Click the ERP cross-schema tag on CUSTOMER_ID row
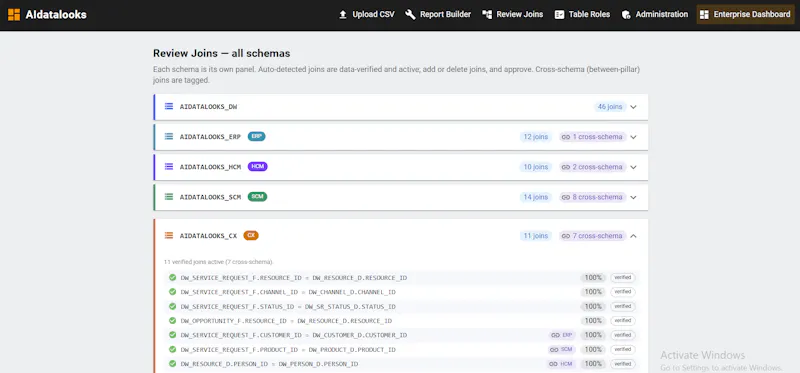Image resolution: width=800 pixels, height=373 pixels. (562, 335)
